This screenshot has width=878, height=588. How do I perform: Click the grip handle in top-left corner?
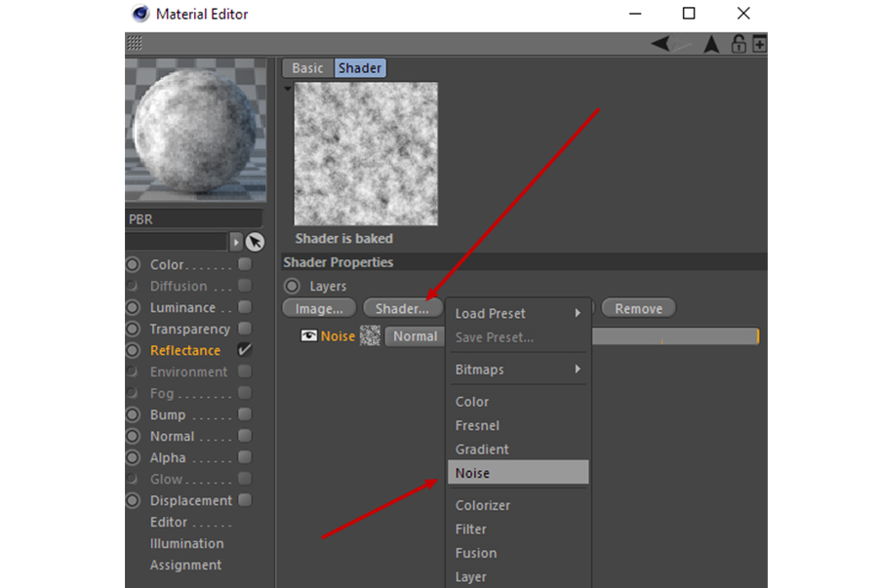(134, 43)
